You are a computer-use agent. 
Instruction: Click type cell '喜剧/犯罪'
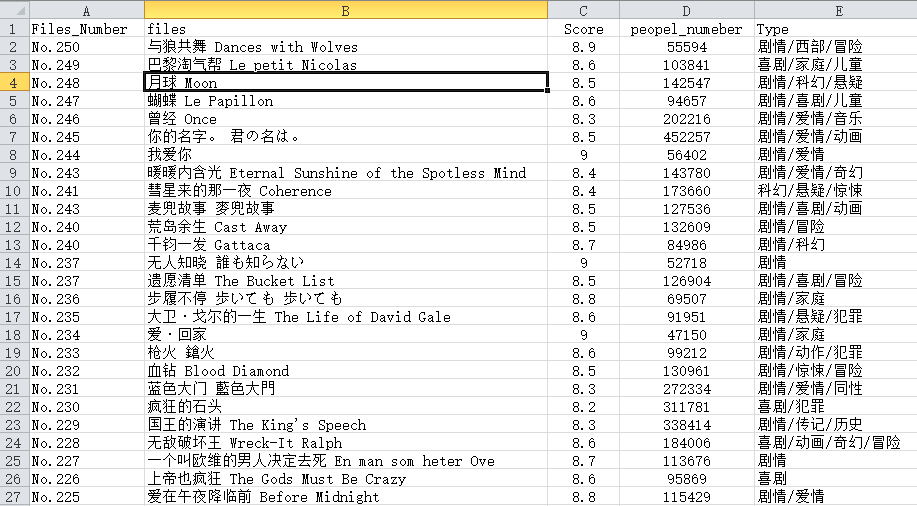click(836, 407)
